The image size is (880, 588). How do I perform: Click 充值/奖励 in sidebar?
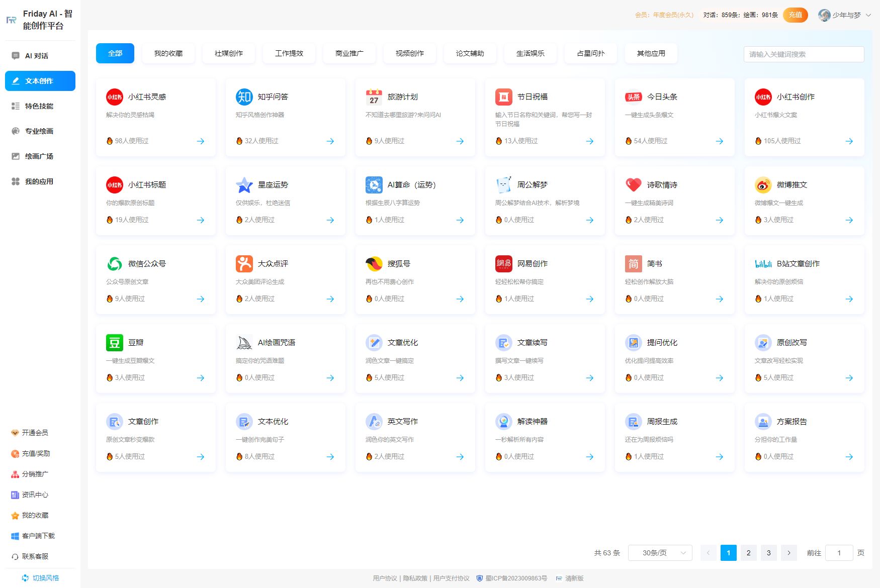(x=31, y=453)
